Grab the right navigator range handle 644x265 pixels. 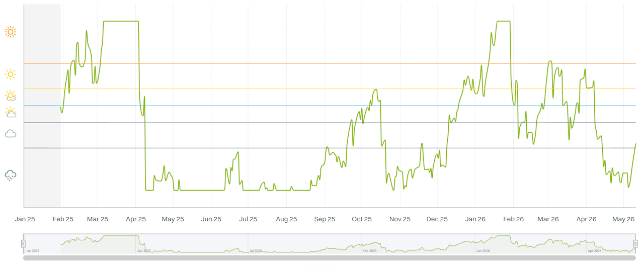click(x=635, y=244)
